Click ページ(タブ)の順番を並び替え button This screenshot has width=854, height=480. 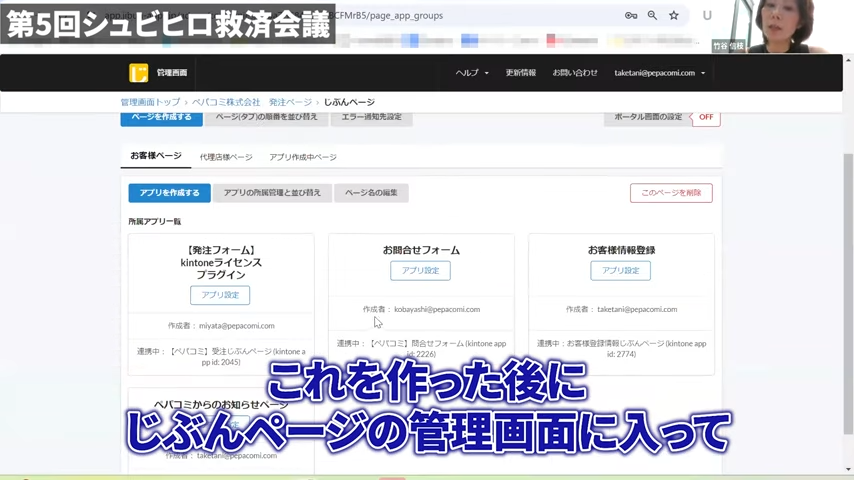coord(266,117)
